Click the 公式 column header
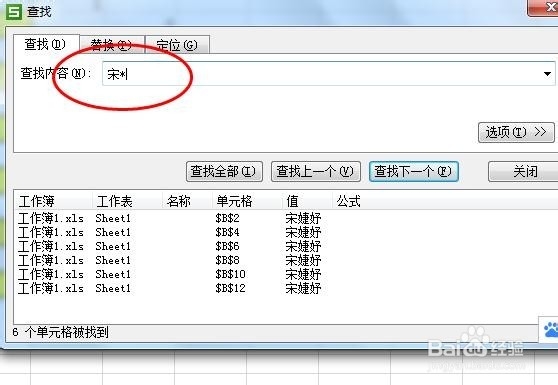The image size is (558, 385). [x=349, y=201]
